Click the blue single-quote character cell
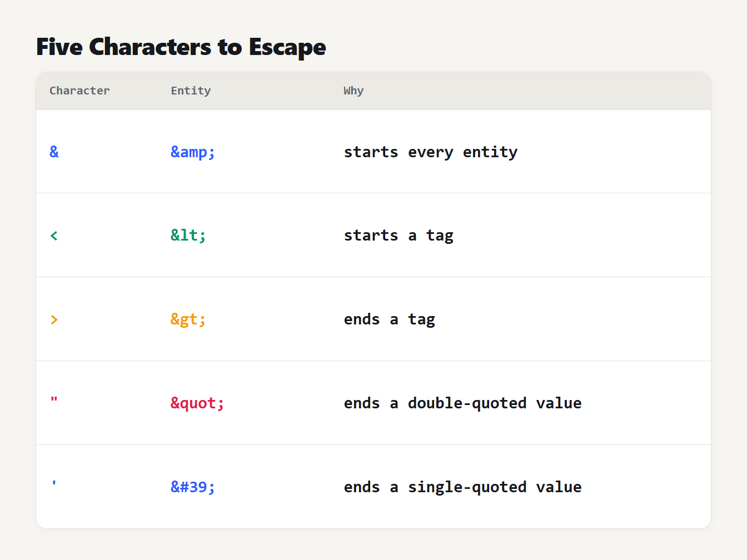 (54, 484)
